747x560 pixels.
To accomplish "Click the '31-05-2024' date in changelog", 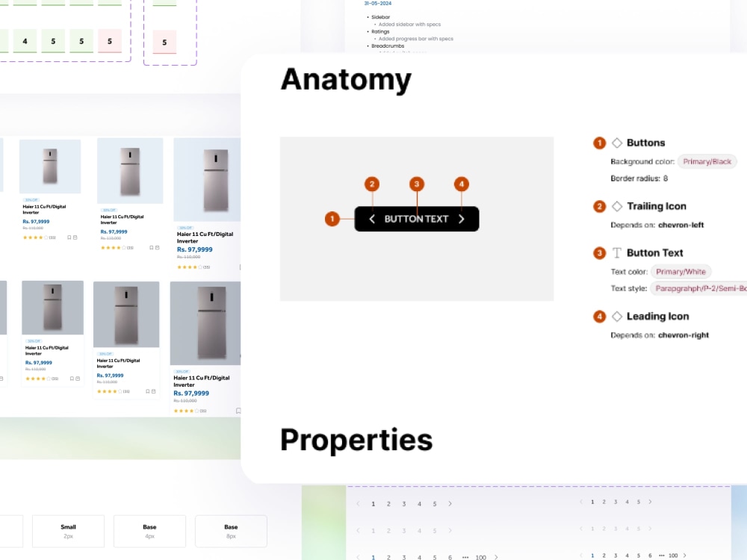I will (x=378, y=3).
